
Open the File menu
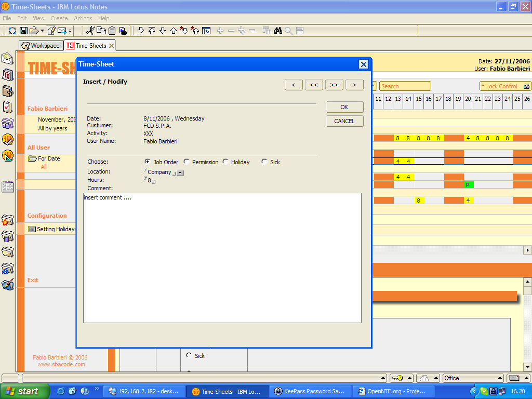pos(7,18)
